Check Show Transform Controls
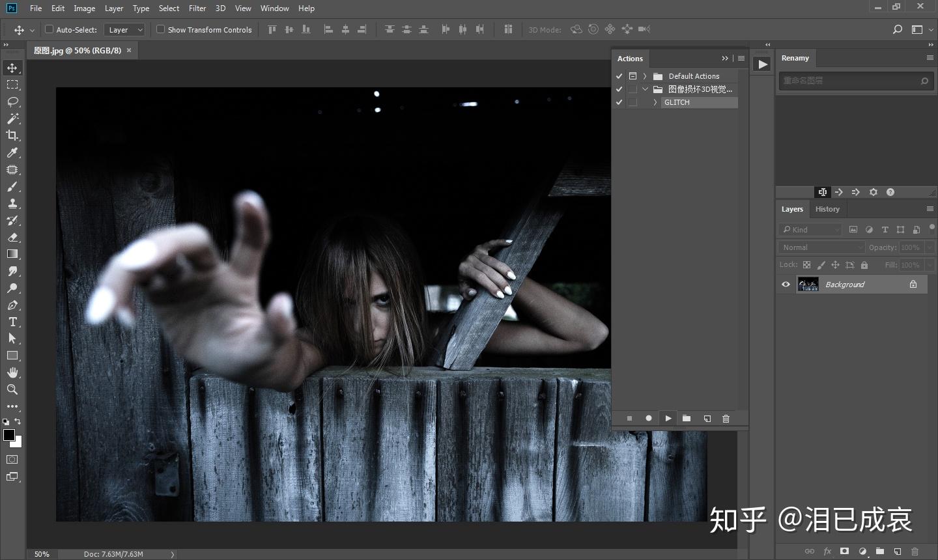This screenshot has width=938, height=560. pyautogui.click(x=160, y=29)
